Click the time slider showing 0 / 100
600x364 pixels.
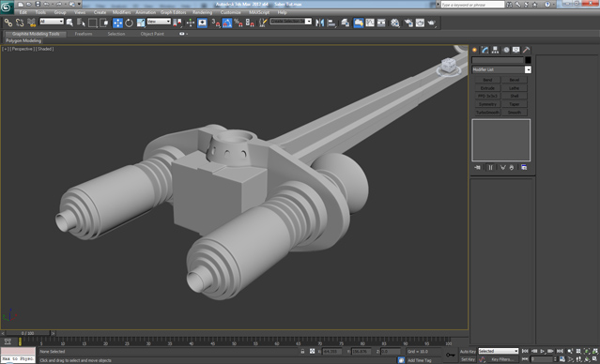(x=27, y=333)
